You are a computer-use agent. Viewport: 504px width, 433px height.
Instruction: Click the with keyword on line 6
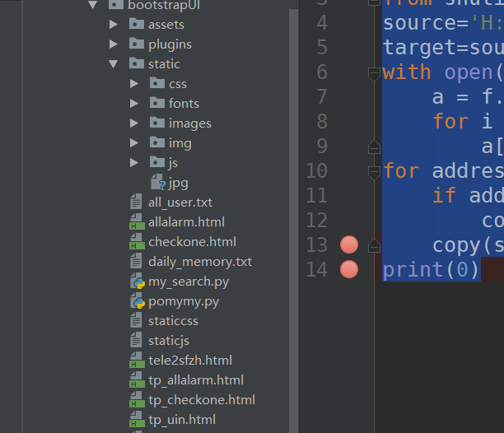click(x=406, y=72)
